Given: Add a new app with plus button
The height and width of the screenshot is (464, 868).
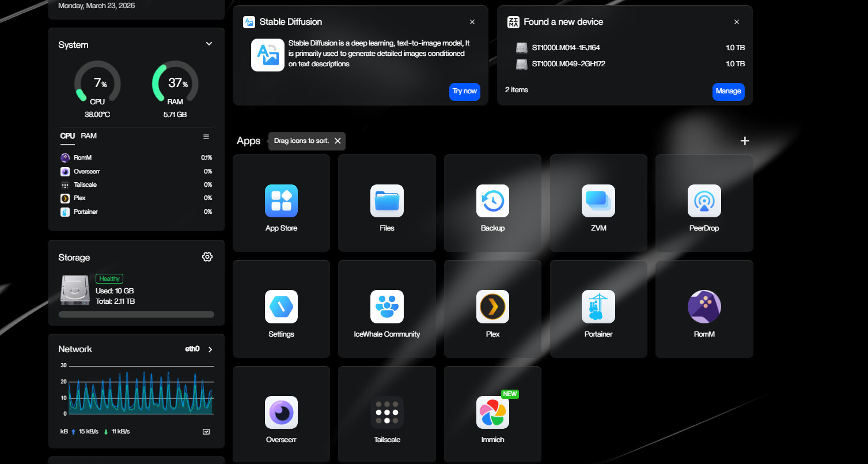Looking at the screenshot, I should 744,141.
